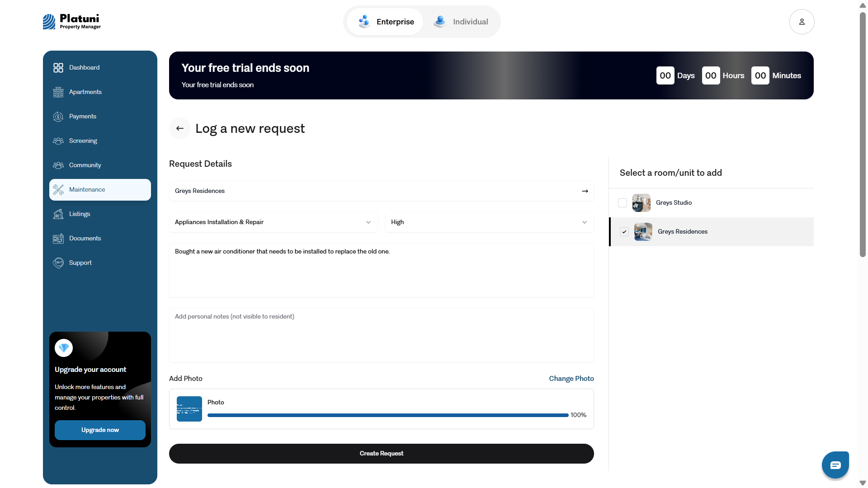Open Support from the sidebar
The width and height of the screenshot is (868, 488).
(100, 263)
